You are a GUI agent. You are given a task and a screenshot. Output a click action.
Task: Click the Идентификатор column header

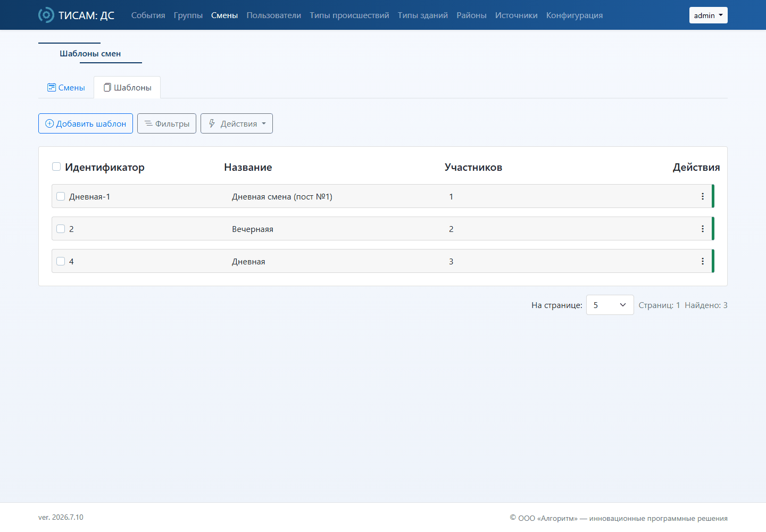(x=105, y=167)
